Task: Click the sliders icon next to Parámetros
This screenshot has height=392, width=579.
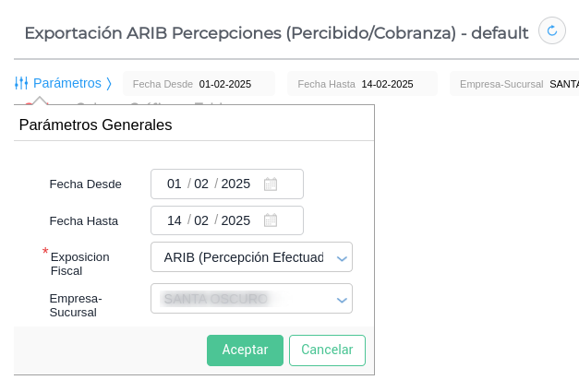Action: (21, 83)
